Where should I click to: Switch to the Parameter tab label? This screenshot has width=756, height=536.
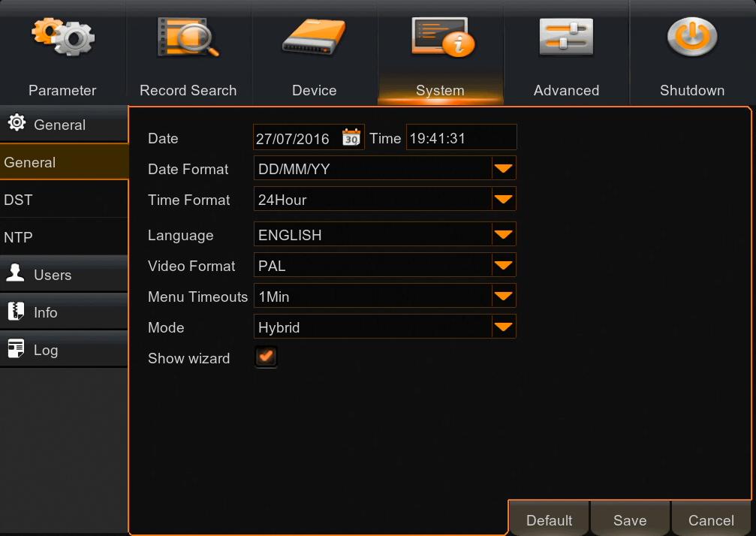pyautogui.click(x=62, y=90)
